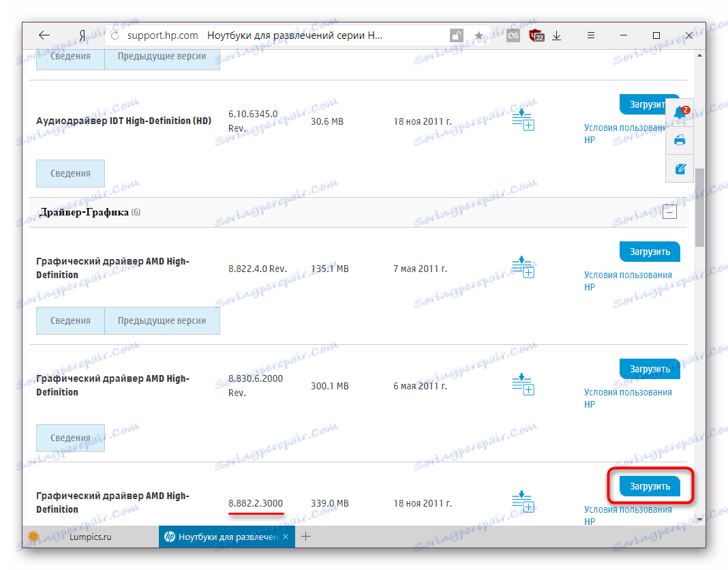Open the browser hamburger menu

click(x=590, y=35)
